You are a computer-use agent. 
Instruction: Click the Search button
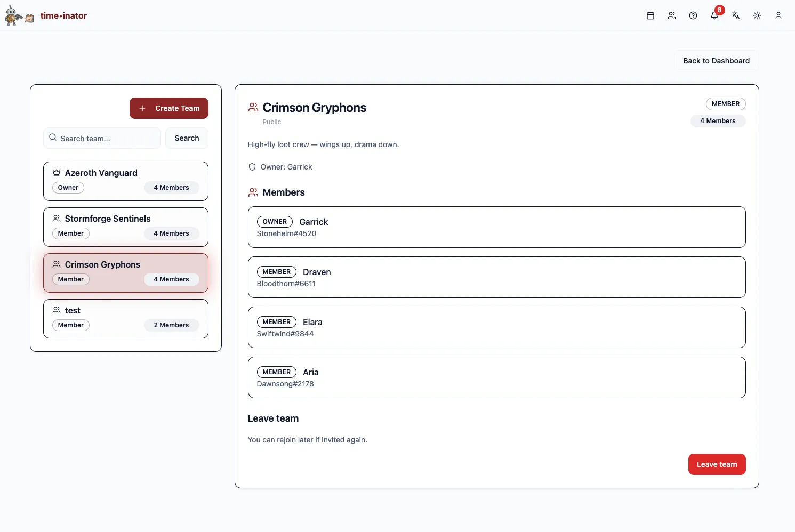[x=187, y=138]
